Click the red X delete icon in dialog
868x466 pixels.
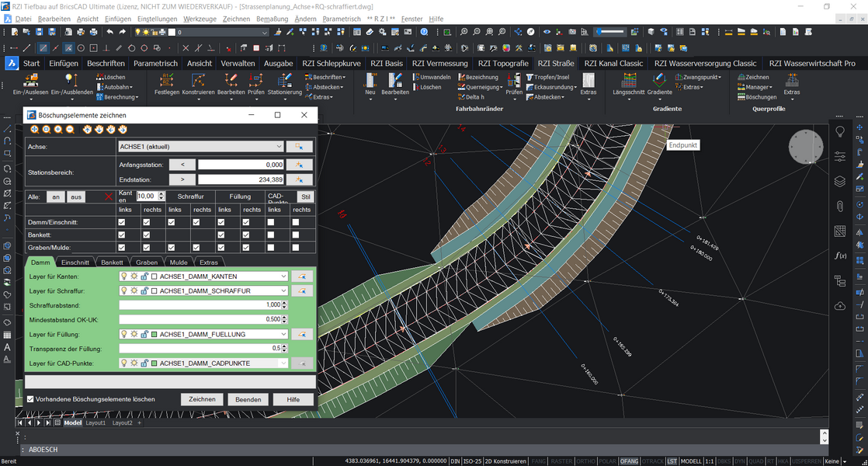pos(109,196)
